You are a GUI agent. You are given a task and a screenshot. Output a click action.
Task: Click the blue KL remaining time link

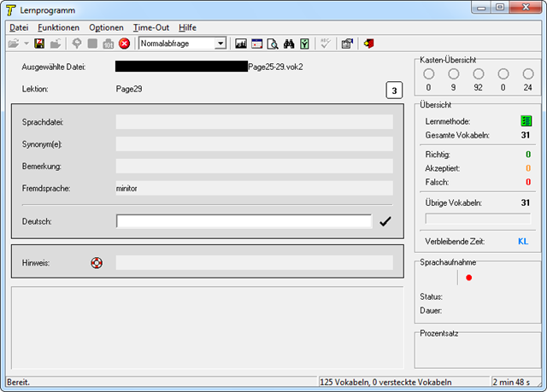pos(523,242)
